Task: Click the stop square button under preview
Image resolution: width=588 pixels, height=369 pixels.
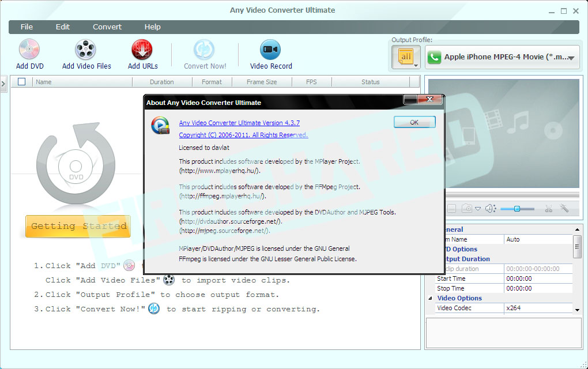Action: (452, 209)
